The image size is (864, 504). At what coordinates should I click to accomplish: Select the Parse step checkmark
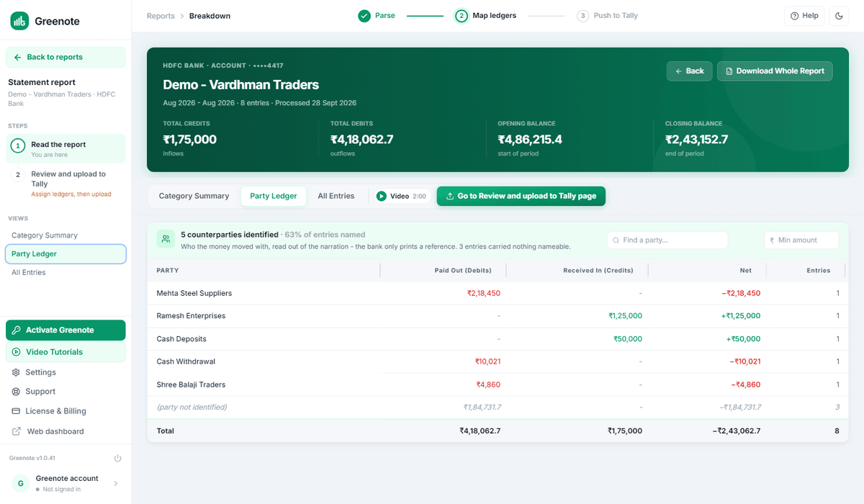[364, 16]
